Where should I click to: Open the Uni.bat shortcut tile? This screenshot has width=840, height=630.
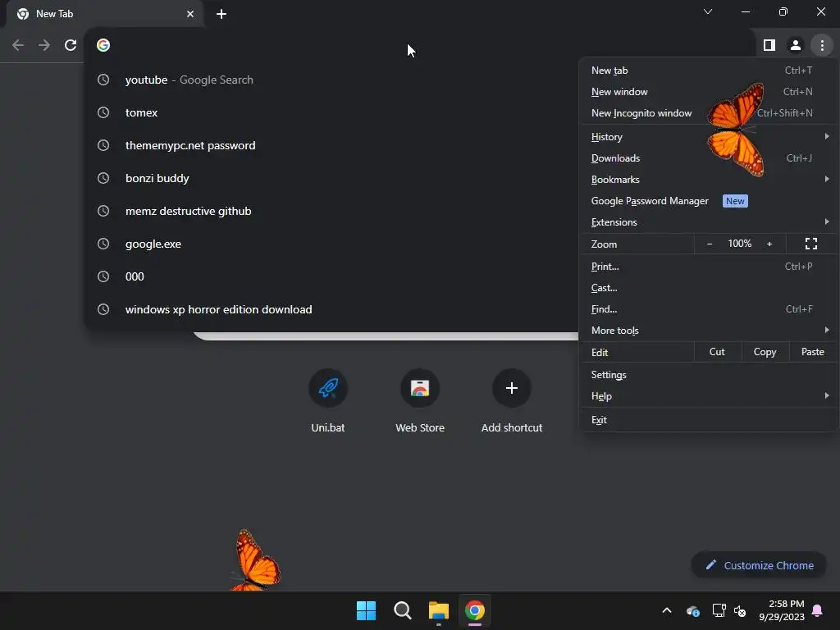pyautogui.click(x=328, y=400)
